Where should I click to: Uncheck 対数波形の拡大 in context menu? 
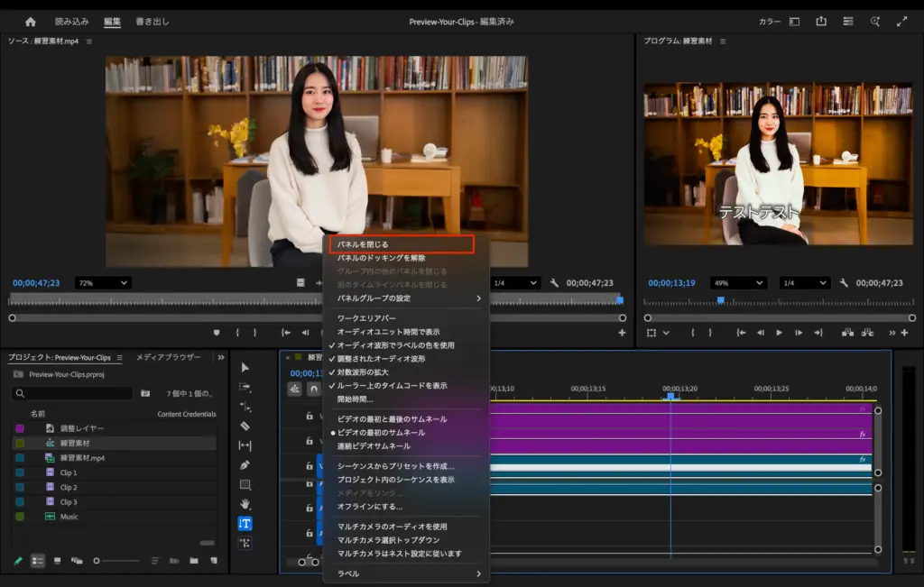(x=362, y=371)
